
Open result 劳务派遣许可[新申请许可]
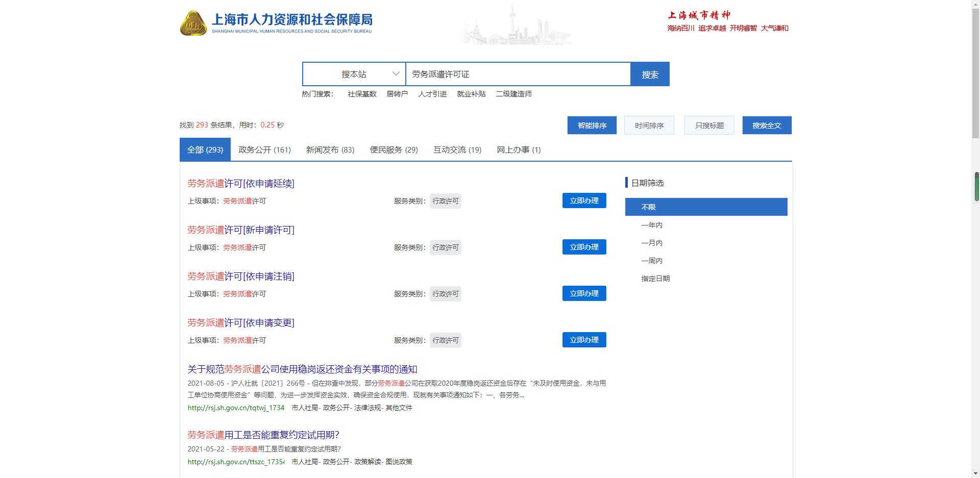[241, 230]
